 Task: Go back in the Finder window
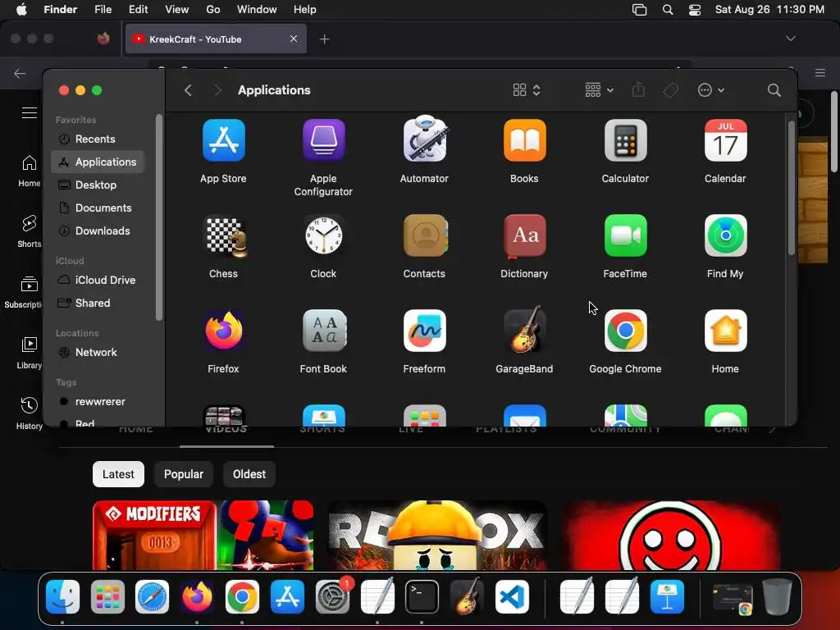point(188,90)
